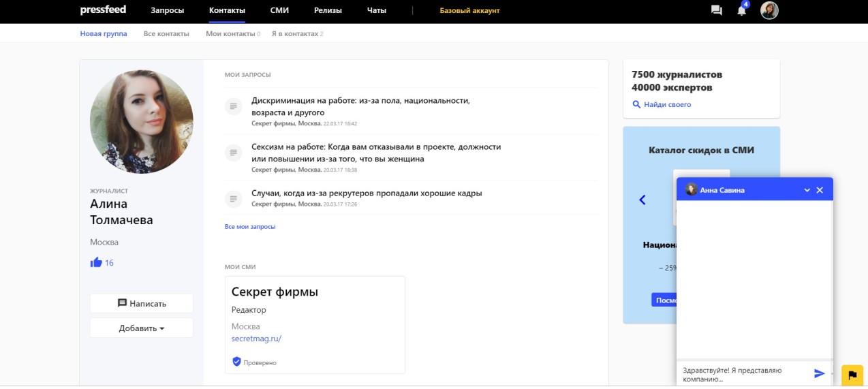Image resolution: width=868 pixels, height=389 pixels.
Task: Open the СМИ menu item
Action: coord(279,11)
